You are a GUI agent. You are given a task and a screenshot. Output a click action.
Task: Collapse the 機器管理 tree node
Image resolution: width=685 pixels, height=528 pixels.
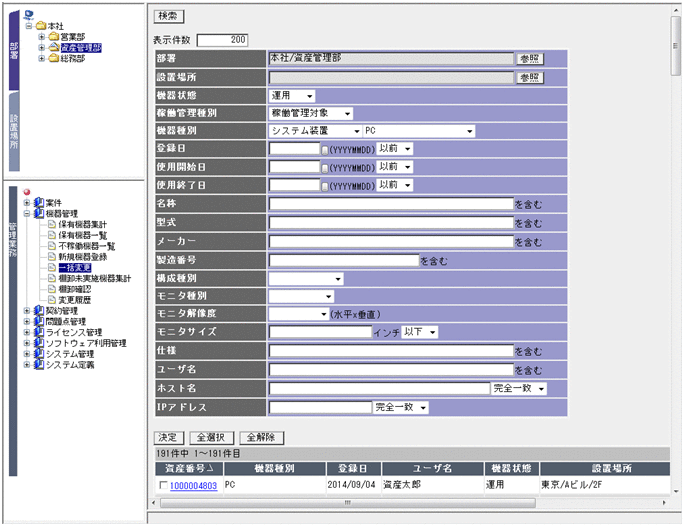click(27, 214)
